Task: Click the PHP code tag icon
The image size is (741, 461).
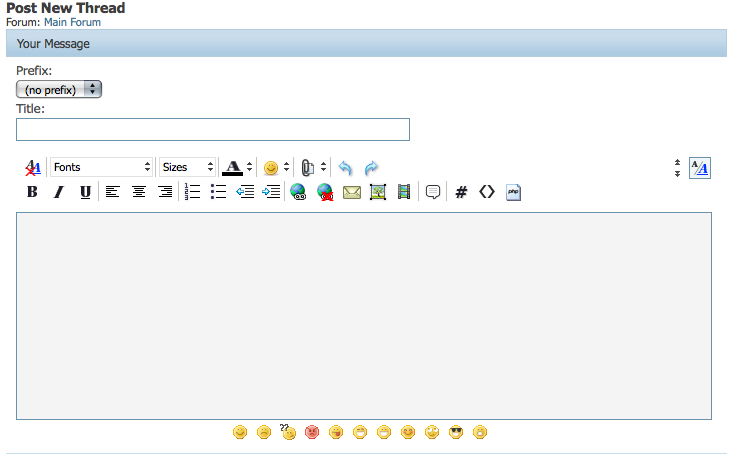Action: [514, 192]
